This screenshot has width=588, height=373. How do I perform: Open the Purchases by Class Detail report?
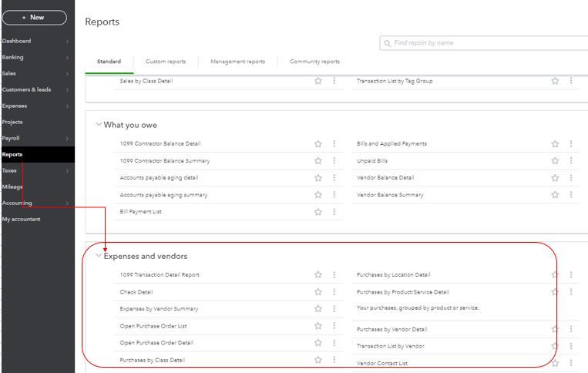(152, 360)
